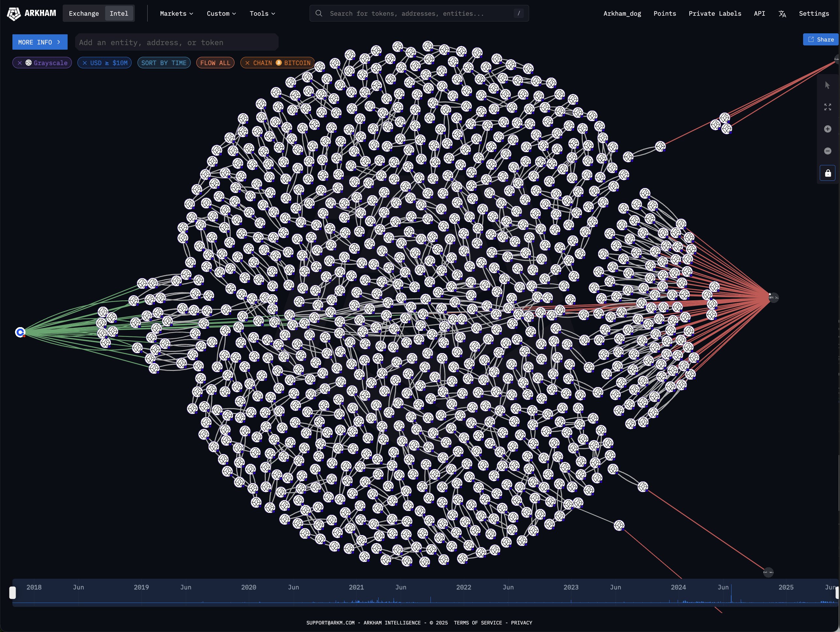Open the PRIVACY link
Image resolution: width=840 pixels, height=632 pixels.
[x=521, y=623]
